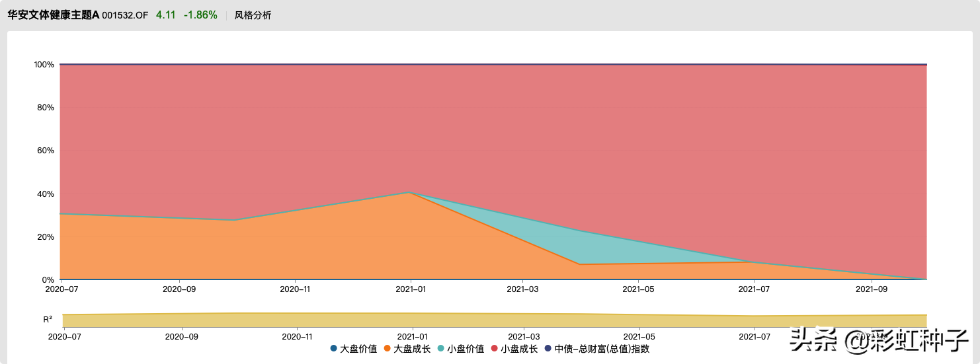The width and height of the screenshot is (980, 364).
Task: Toggle the 大盘成长 legend series
Action: 407,349
